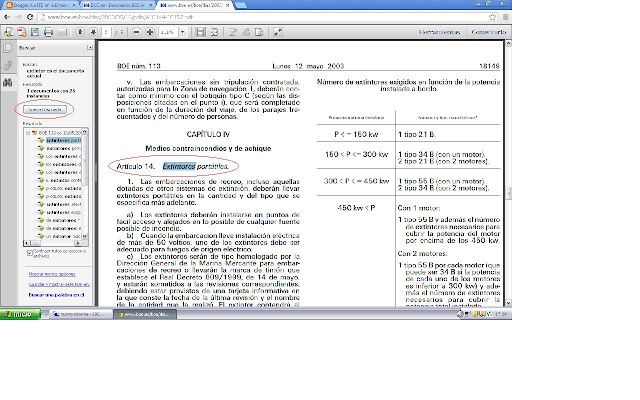
Task: Open a new browser tab
Action: pos(241,5)
